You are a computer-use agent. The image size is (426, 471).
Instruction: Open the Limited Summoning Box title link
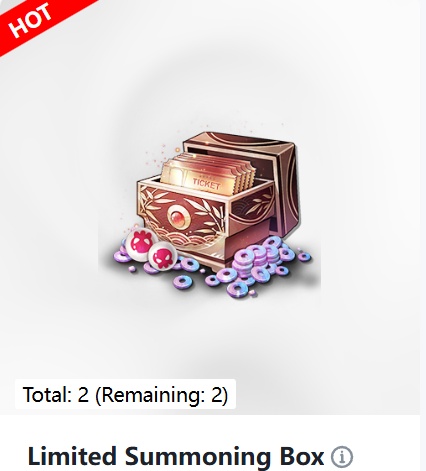pyautogui.click(x=176, y=456)
